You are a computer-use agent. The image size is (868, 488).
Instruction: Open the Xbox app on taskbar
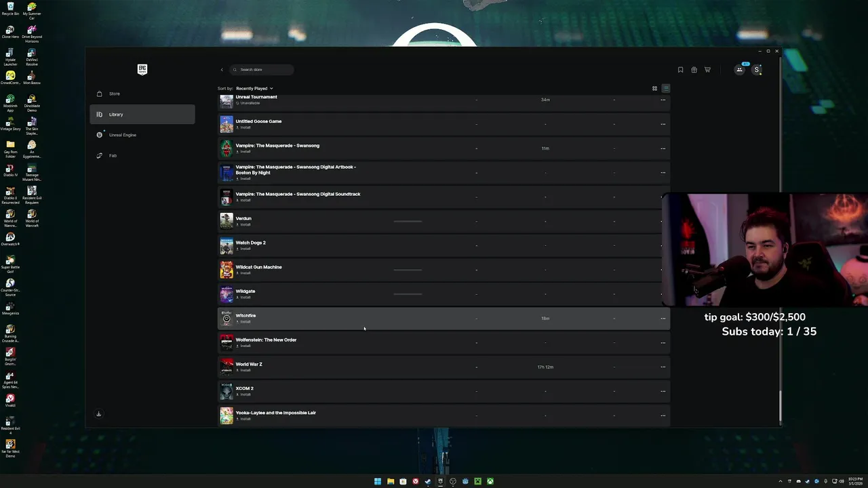pyautogui.click(x=490, y=481)
